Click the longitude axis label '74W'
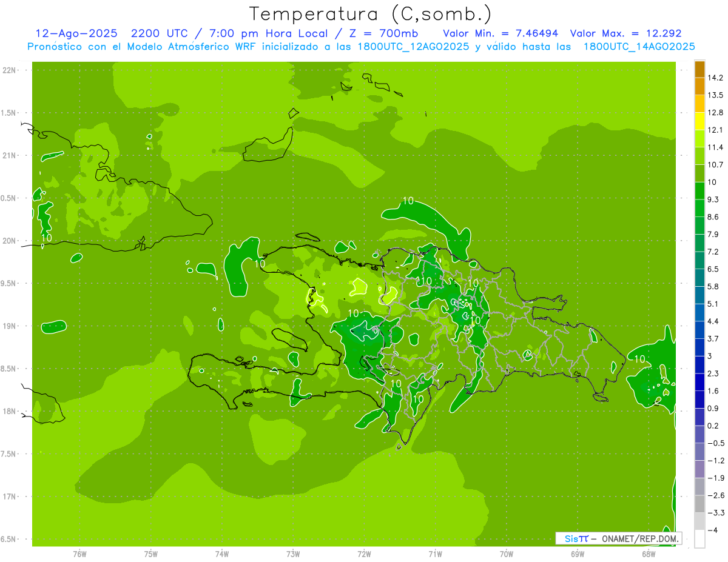This screenshot has height=562, width=728. [222, 554]
